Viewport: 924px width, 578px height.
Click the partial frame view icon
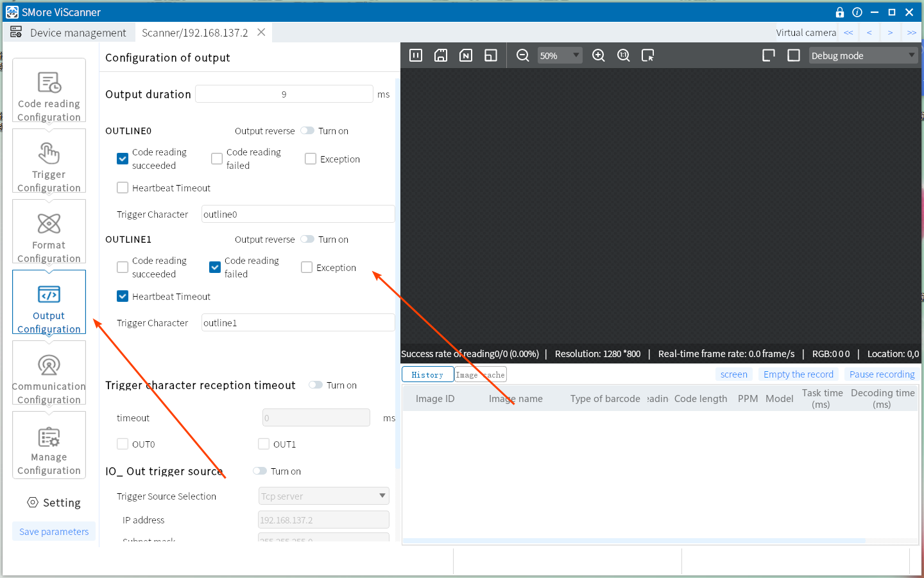click(x=769, y=55)
